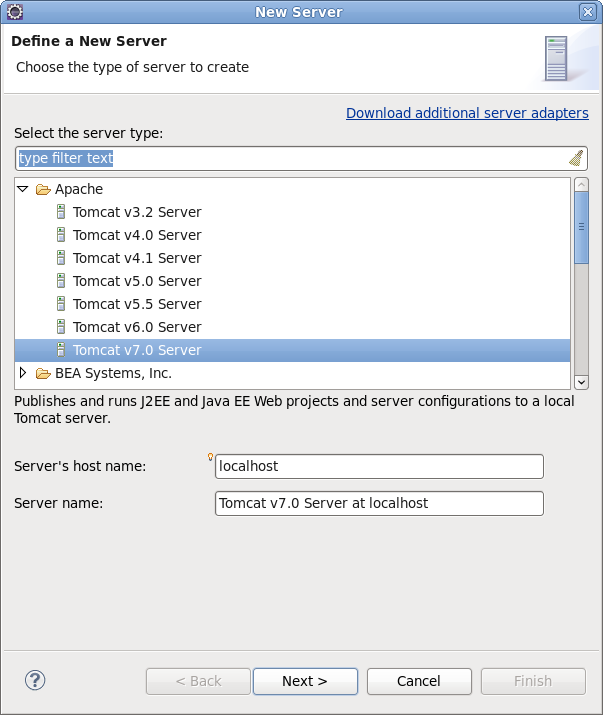Click the clear filter broom icon

coord(576,158)
